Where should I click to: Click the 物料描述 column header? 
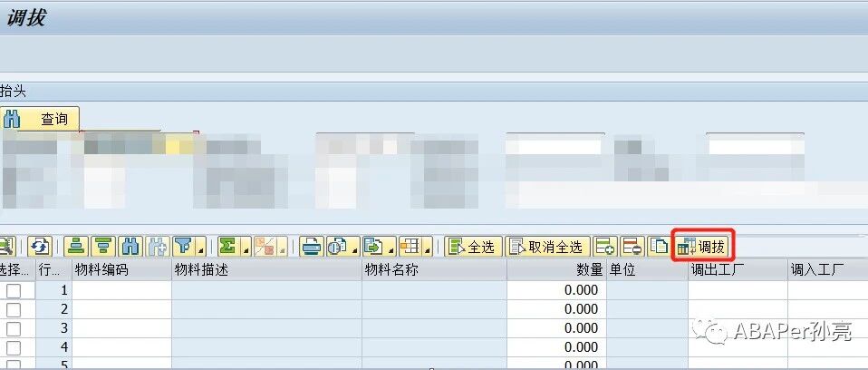(266, 269)
